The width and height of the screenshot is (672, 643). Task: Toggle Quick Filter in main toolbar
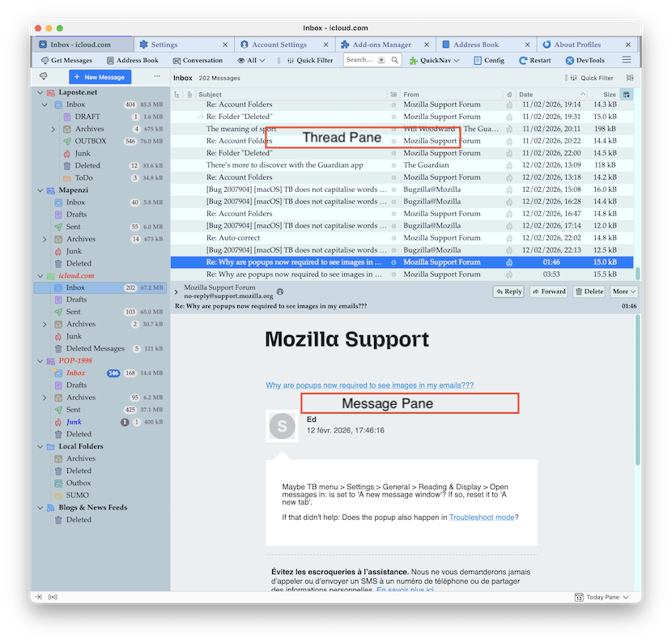click(310, 61)
